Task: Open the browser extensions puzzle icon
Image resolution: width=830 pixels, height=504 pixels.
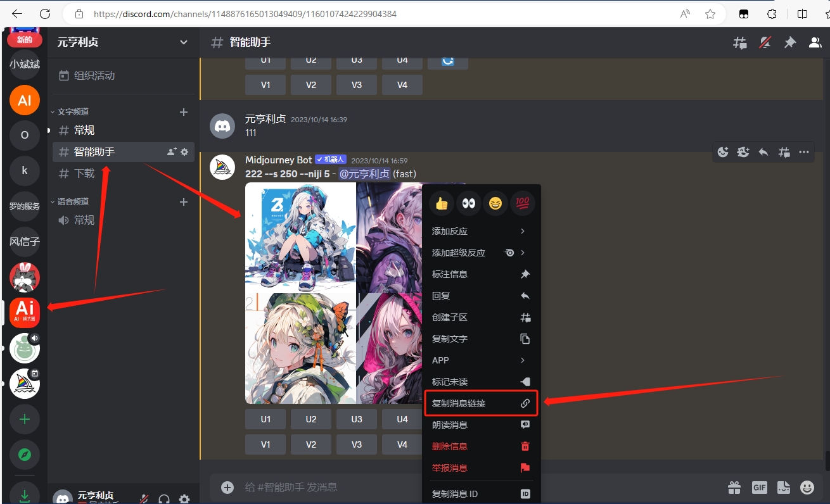Action: [x=772, y=13]
